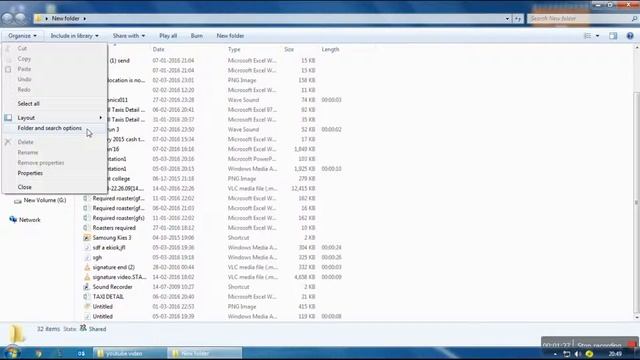Sort by the Length column header
This screenshot has height=360, width=640.
click(330, 49)
